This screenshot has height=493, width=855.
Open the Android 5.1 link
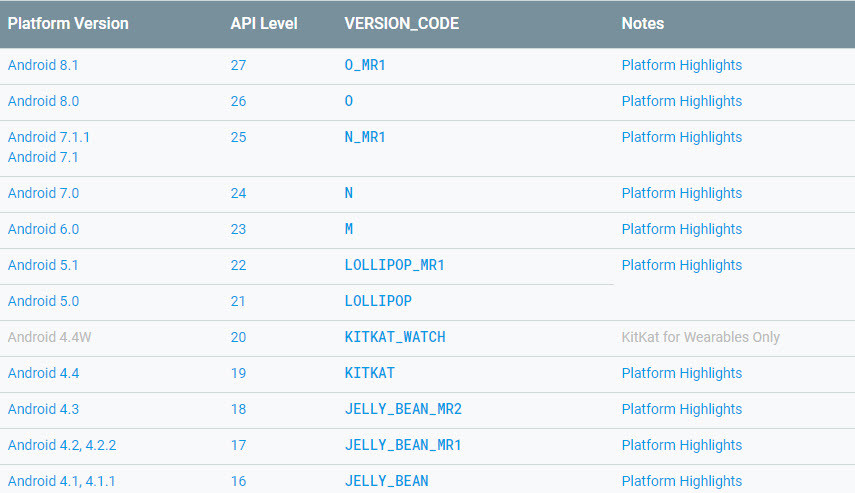pyautogui.click(x=43, y=266)
